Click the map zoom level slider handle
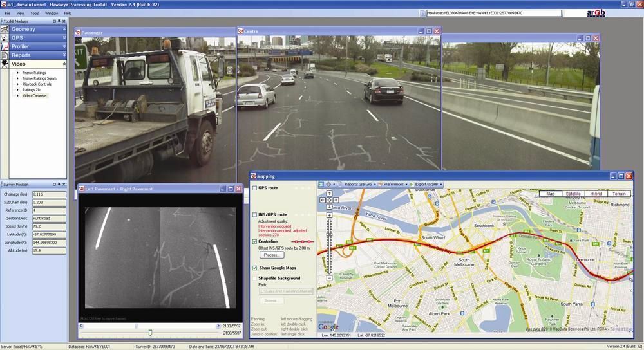 (329, 235)
